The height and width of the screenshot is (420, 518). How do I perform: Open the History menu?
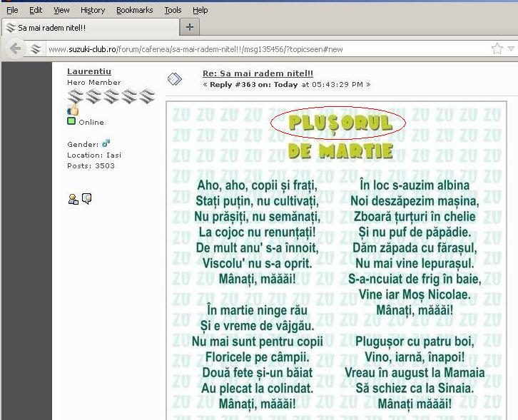coord(93,10)
